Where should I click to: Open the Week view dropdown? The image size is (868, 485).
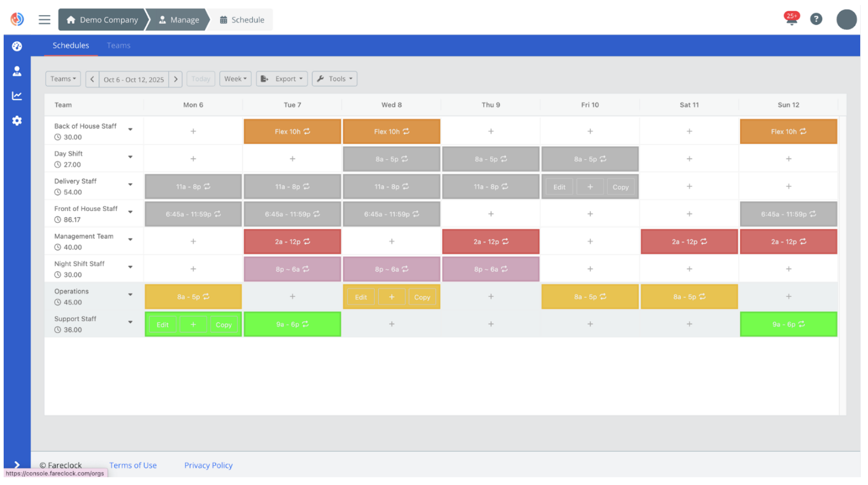click(x=235, y=78)
